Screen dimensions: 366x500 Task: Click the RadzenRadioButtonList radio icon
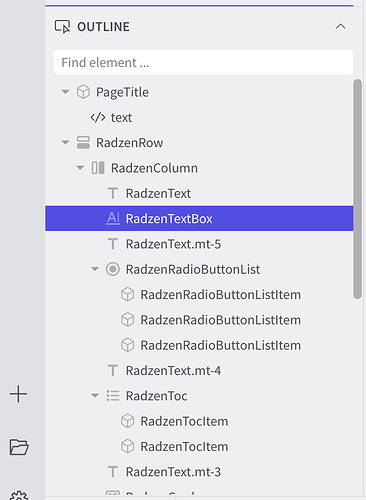113,269
